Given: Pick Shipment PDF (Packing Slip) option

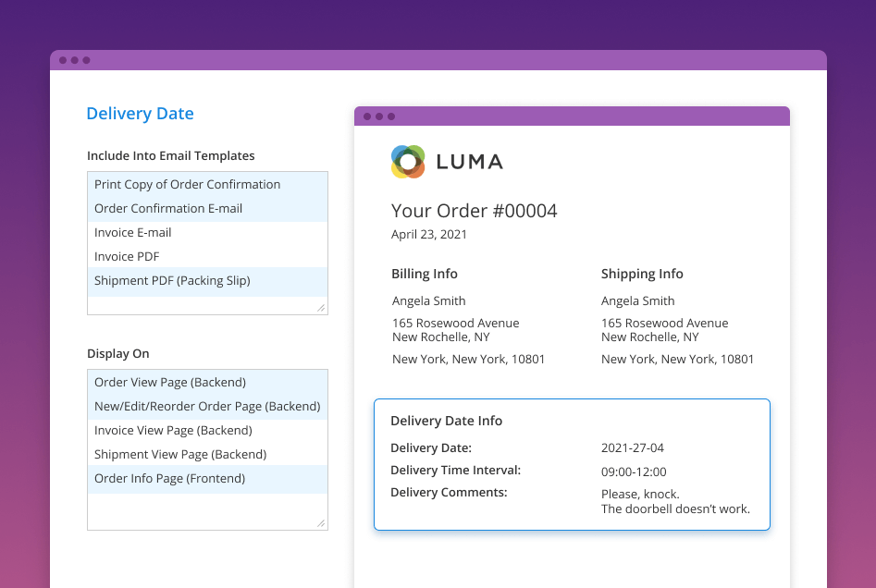Looking at the screenshot, I should pyautogui.click(x=172, y=280).
